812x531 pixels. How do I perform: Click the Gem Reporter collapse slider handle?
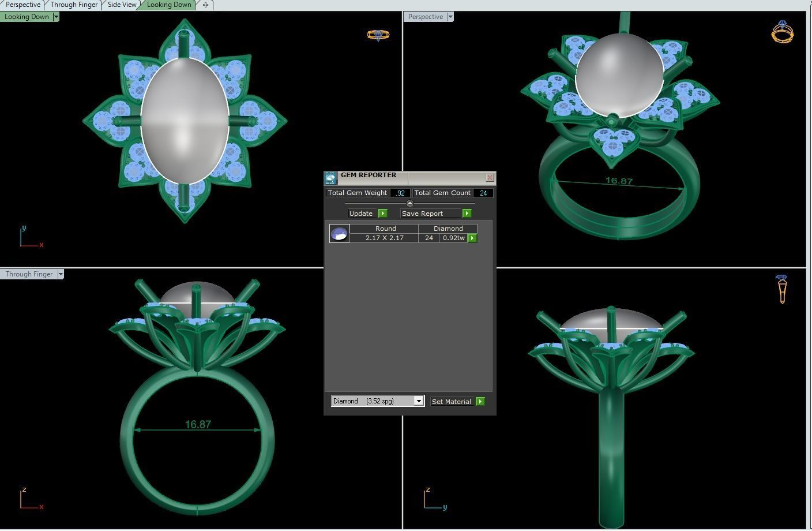tap(409, 203)
